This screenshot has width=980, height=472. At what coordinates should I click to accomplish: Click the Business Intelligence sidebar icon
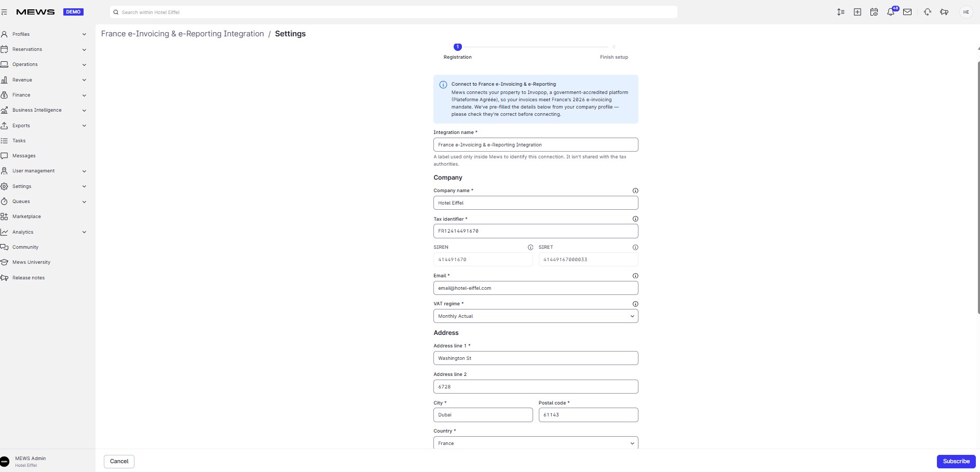4,110
